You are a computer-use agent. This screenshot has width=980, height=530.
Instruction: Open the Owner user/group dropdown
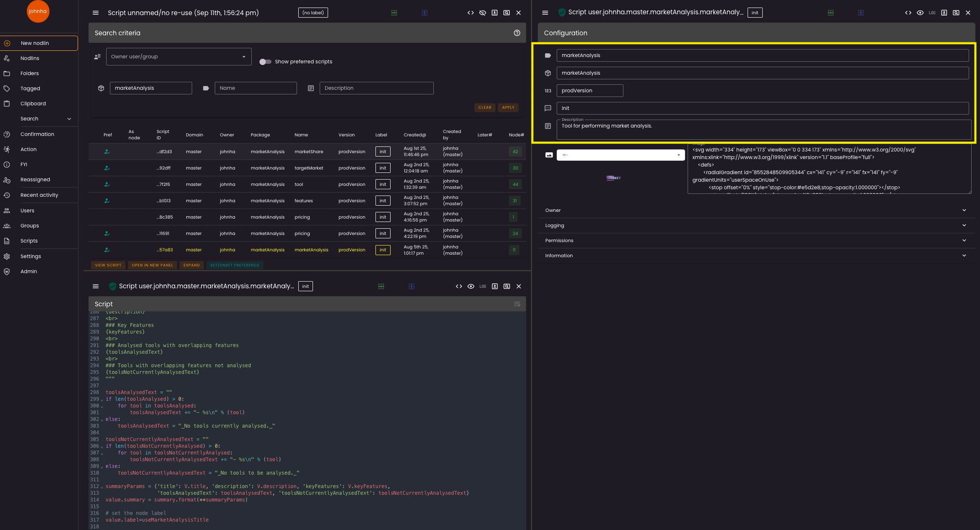(179, 57)
